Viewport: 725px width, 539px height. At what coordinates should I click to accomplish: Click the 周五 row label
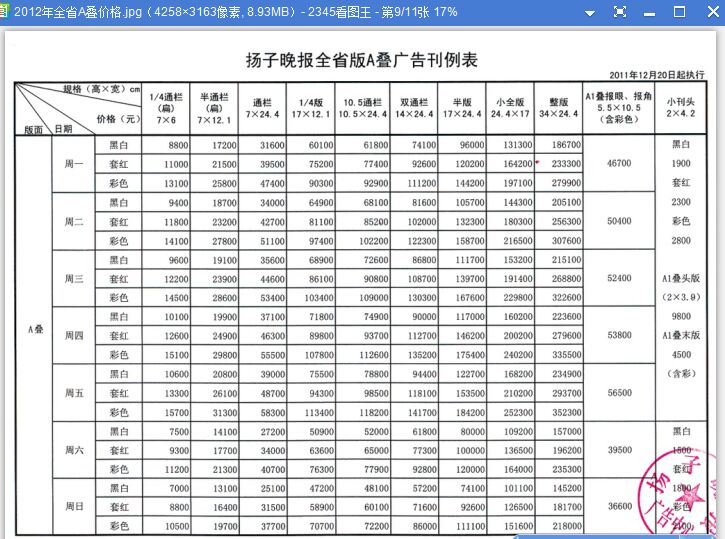pos(74,393)
